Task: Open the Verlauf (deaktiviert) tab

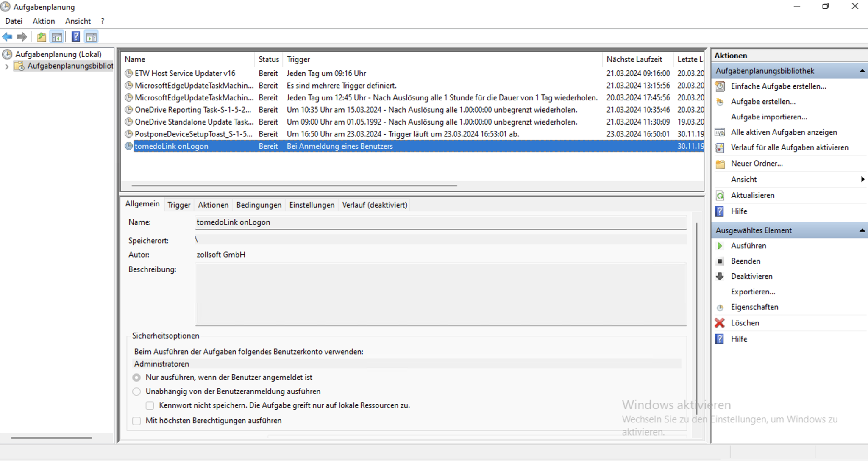Action: [x=375, y=205]
